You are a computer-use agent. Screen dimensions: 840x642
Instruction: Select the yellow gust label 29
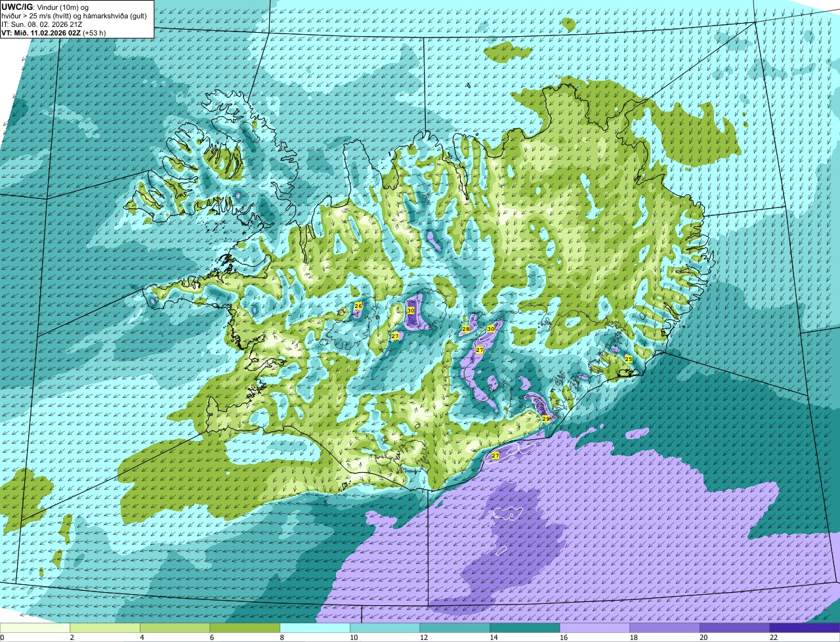[x=545, y=419]
